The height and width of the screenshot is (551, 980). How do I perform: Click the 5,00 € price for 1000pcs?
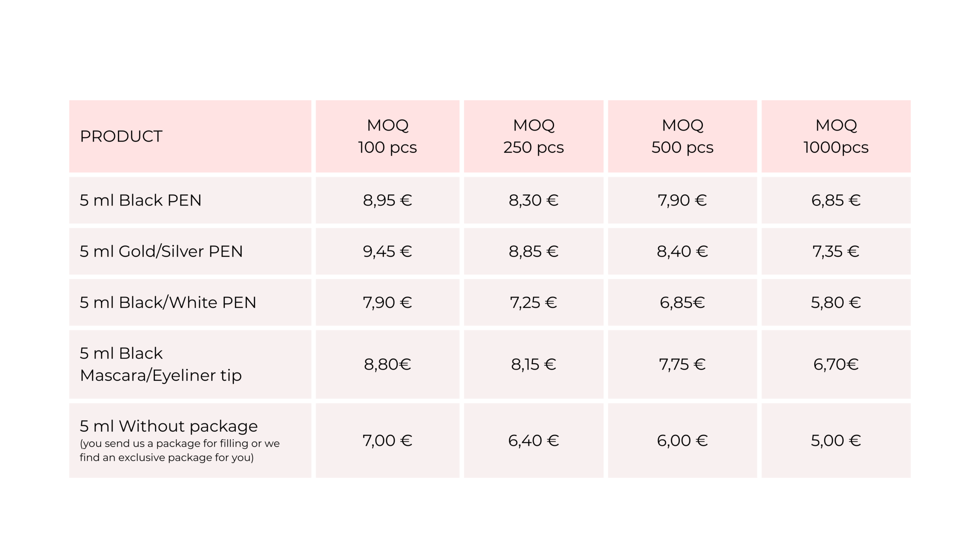tap(836, 440)
